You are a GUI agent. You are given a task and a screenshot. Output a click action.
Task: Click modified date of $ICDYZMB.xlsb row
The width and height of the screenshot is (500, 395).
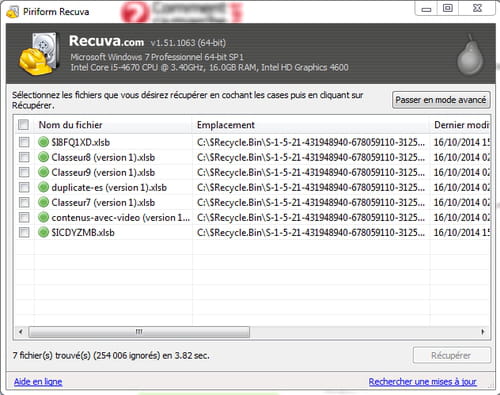(462, 232)
